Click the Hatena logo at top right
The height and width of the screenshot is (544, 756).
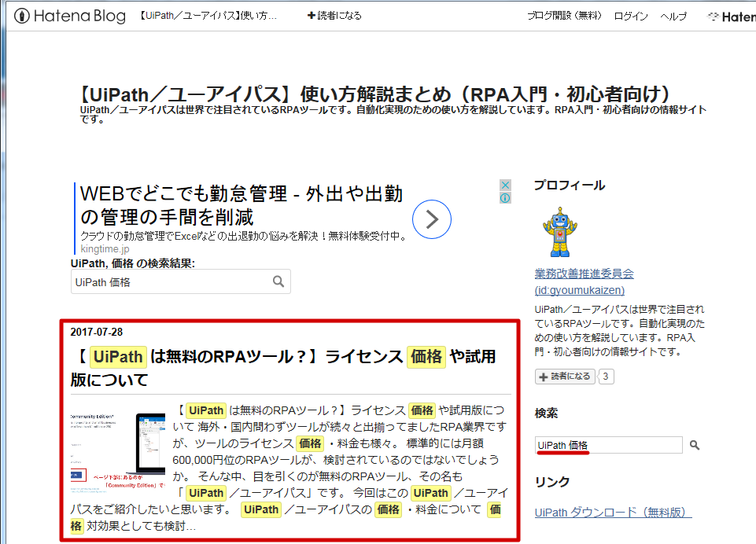tap(731, 17)
